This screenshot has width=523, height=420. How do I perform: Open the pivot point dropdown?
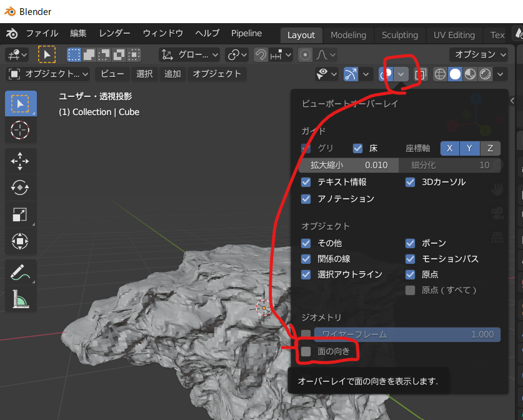[x=237, y=54]
